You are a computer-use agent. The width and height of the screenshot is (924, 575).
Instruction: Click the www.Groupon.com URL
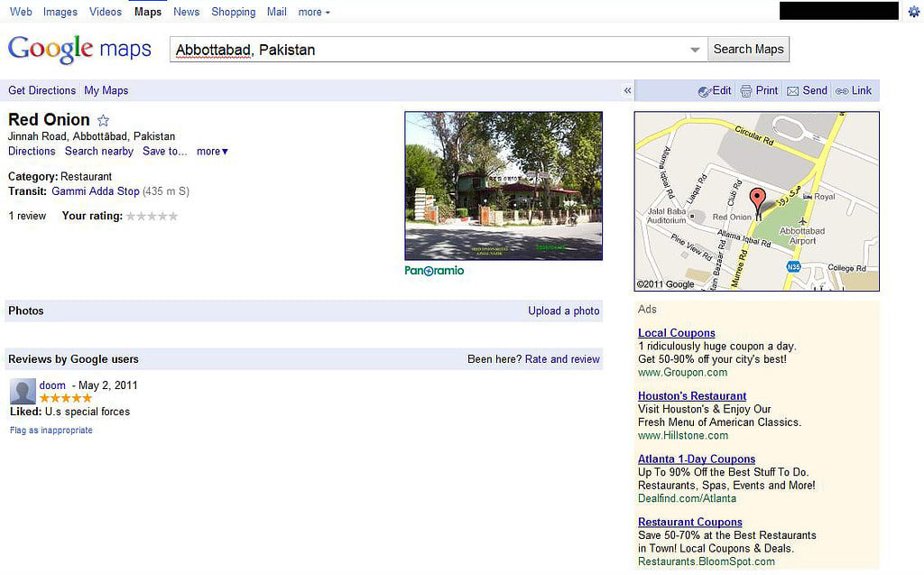coord(682,373)
